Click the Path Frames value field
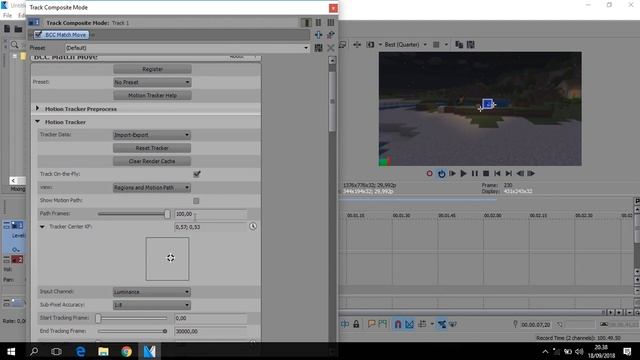The width and height of the screenshot is (640, 360). tap(211, 214)
